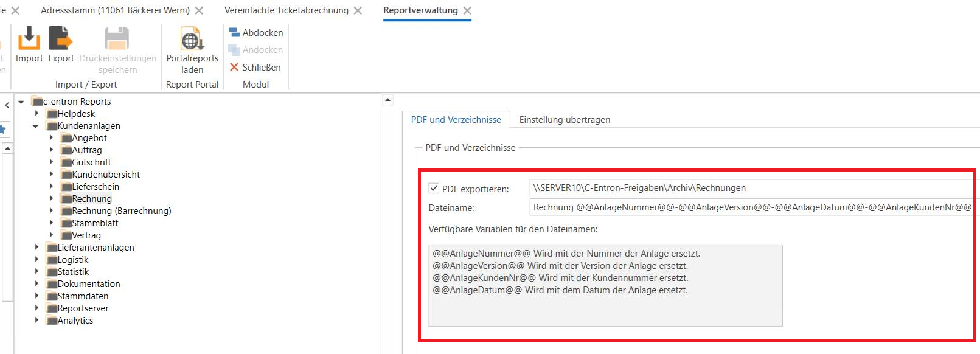980x354 pixels.
Task: Open the Adressstamm Bäckerei Werni tab
Action: click(115, 10)
